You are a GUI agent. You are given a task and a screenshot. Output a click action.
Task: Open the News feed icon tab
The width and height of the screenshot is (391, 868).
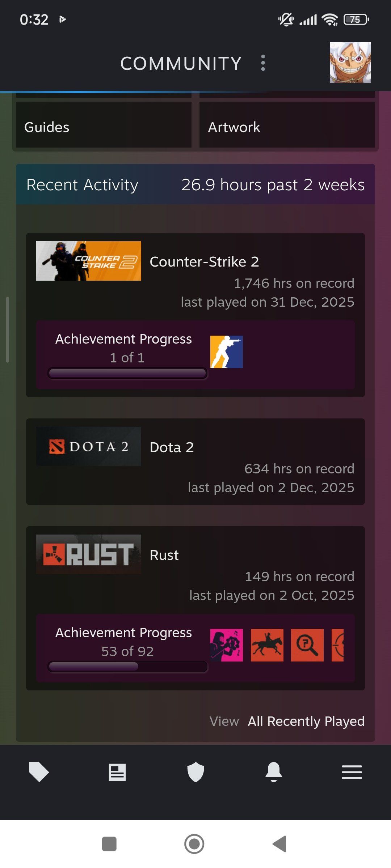click(x=117, y=773)
